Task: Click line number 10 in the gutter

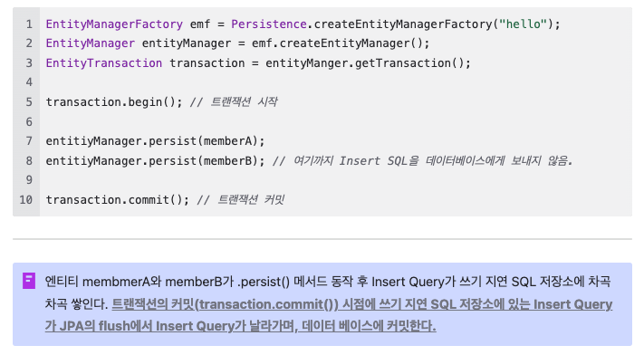Action: pyautogui.click(x=26, y=199)
